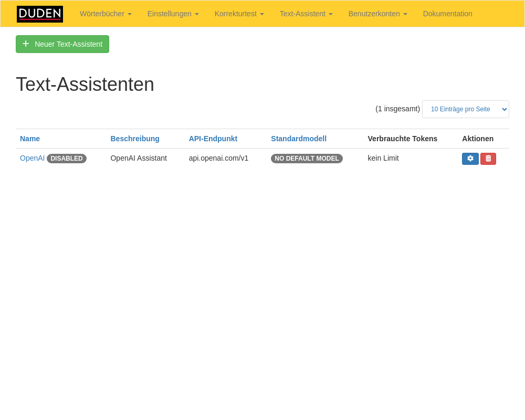Open the Text-Assistent navigation menu
Image resolution: width=525 pixels, height=420 pixels.
306,14
